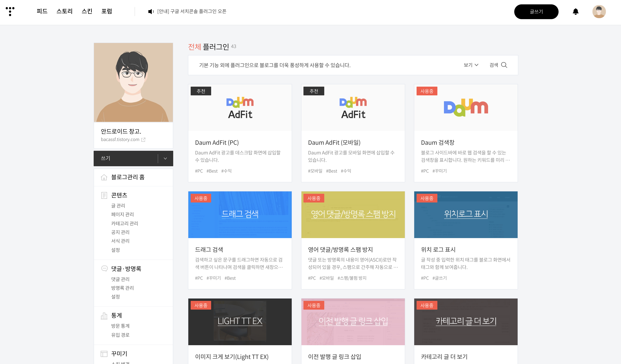Open 카테고리 관리 in sidebar
The width and height of the screenshot is (621, 364).
click(124, 223)
